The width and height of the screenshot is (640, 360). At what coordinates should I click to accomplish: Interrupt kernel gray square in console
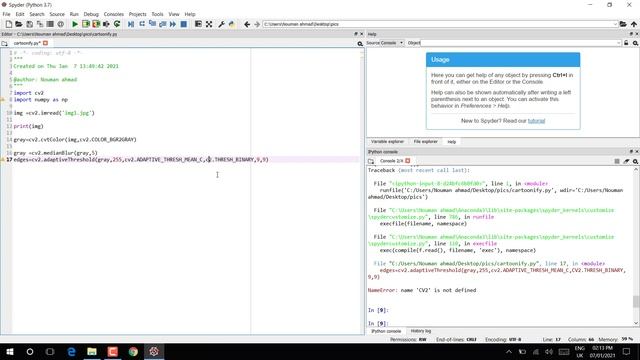click(x=617, y=161)
